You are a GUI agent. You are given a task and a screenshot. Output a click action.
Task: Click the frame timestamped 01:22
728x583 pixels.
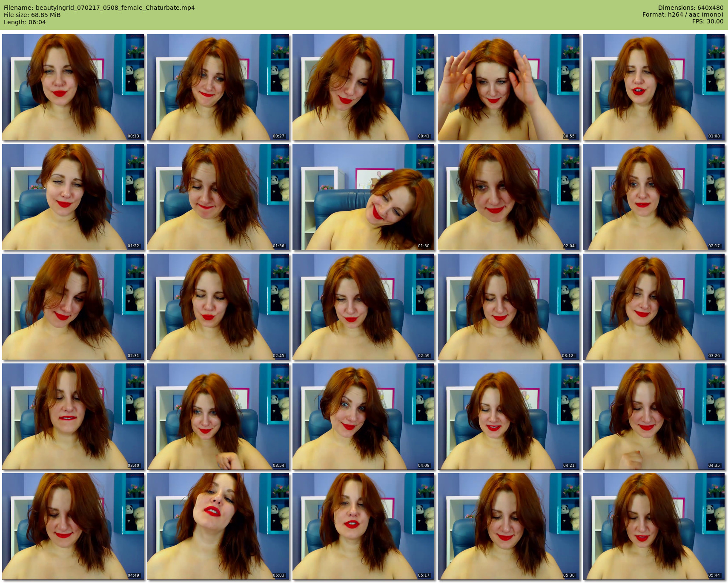[x=73, y=197]
